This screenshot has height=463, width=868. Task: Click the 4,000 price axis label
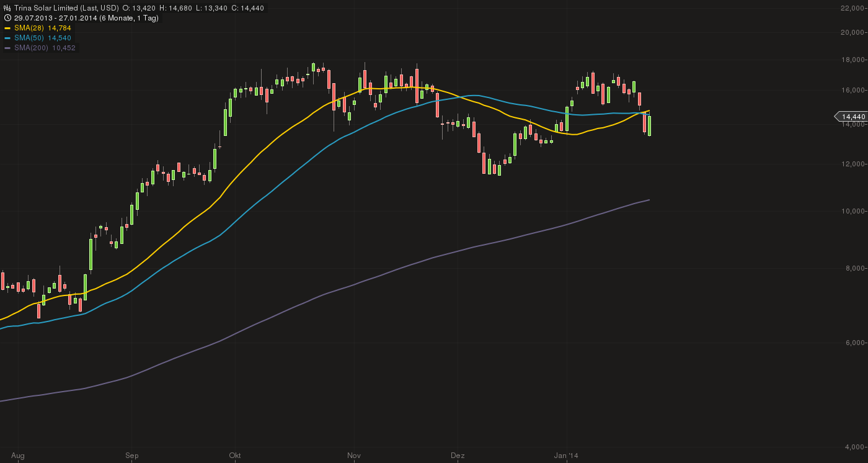pos(855,447)
